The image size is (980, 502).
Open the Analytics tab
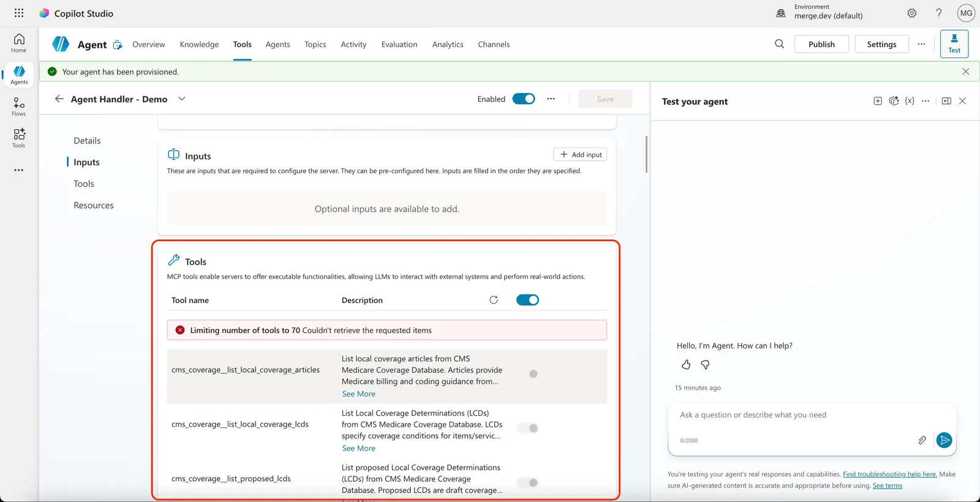pyautogui.click(x=448, y=44)
